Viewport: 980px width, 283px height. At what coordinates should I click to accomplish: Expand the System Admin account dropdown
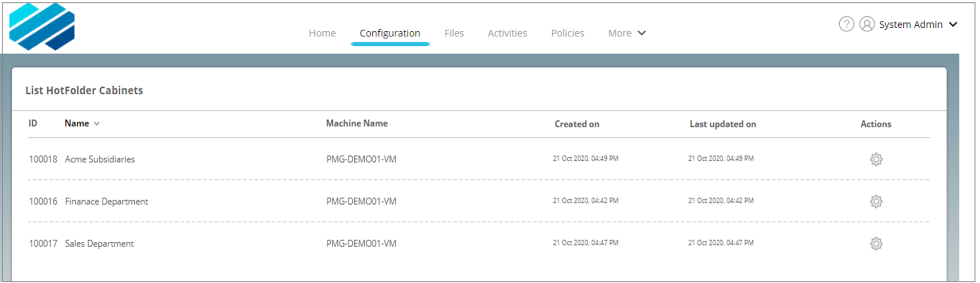tap(953, 25)
